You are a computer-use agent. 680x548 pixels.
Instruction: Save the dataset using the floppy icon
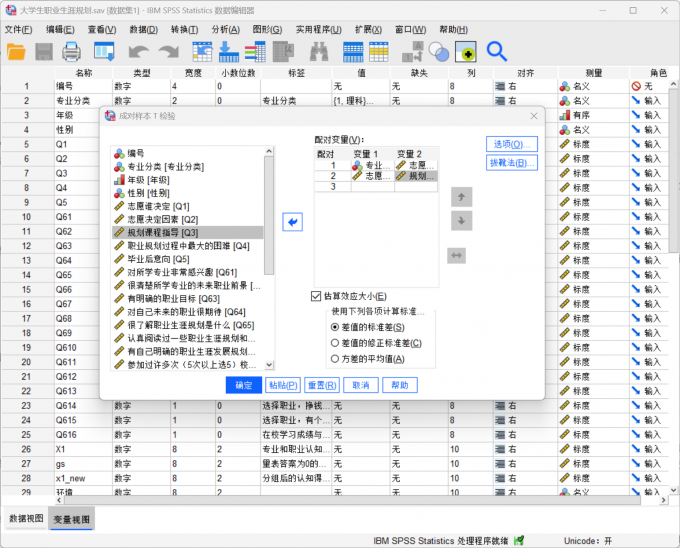(x=44, y=52)
